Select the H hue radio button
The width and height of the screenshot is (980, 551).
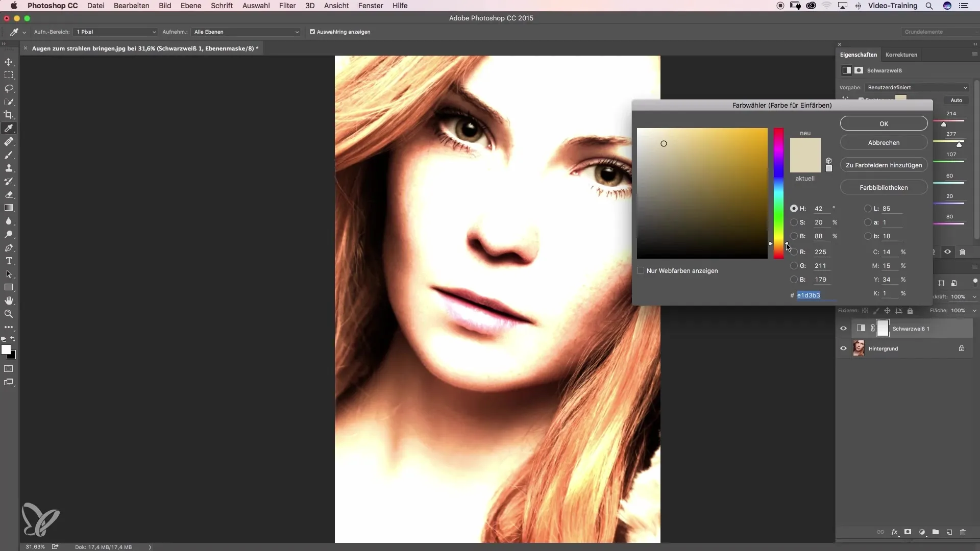pyautogui.click(x=794, y=209)
